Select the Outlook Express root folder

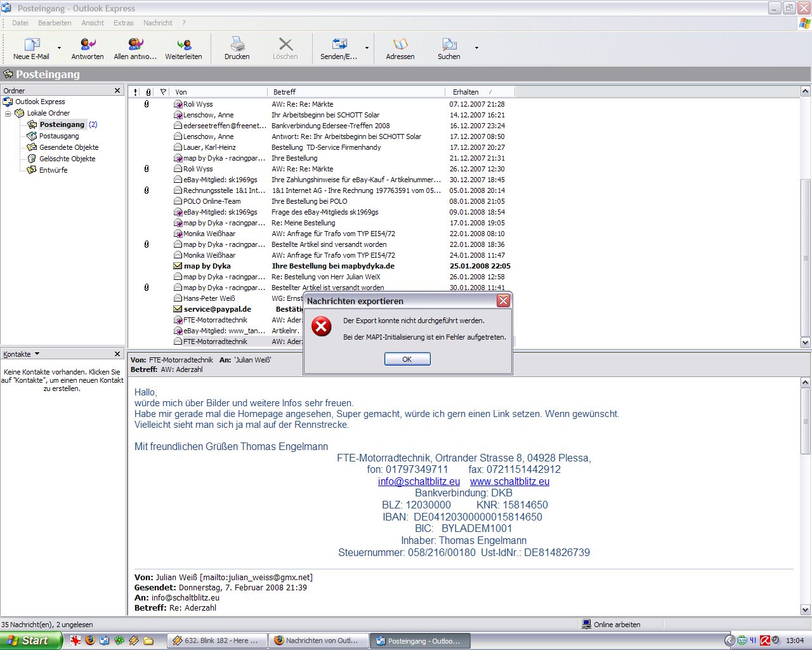pos(40,102)
